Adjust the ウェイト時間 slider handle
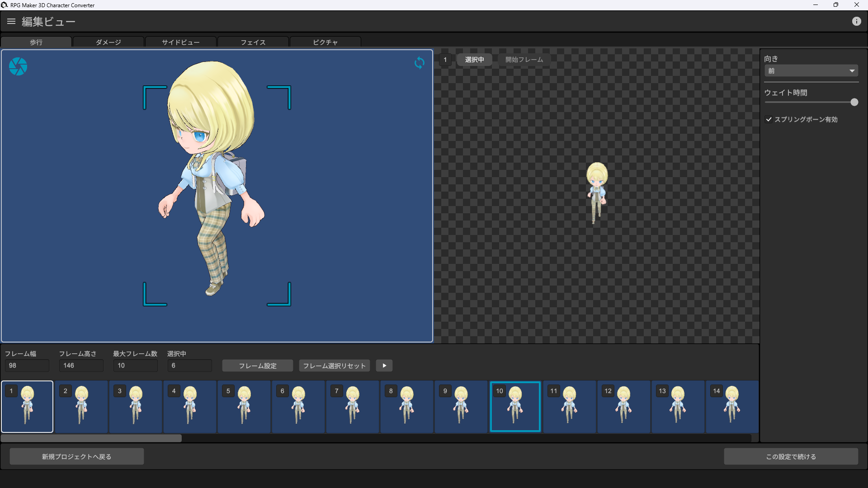 854,102
